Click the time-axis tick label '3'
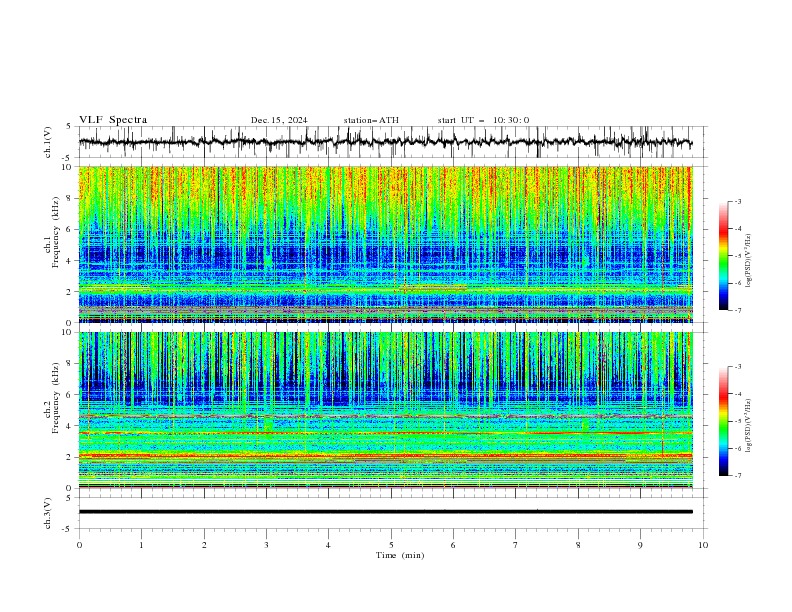Screen dimensions: 792x612 266,545
